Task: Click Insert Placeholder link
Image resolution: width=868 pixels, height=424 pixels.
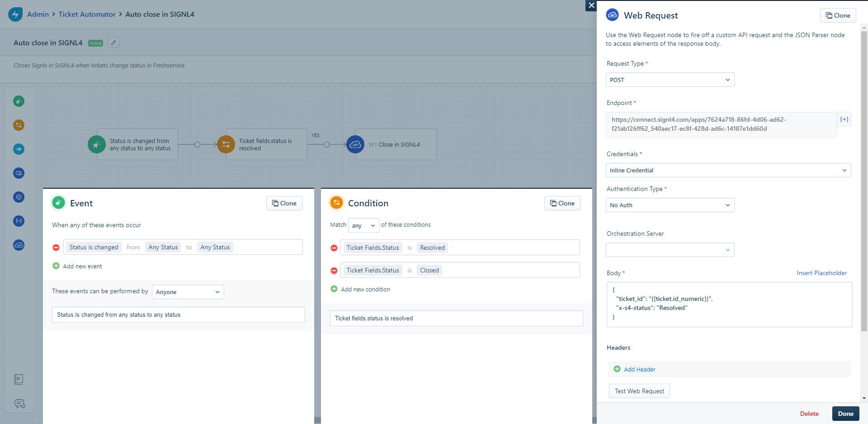Action: (x=821, y=273)
